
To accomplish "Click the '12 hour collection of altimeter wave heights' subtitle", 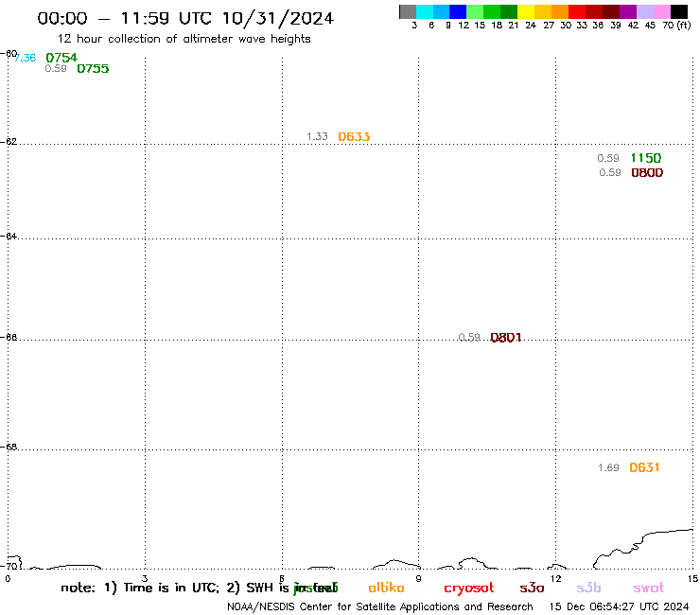I will pos(184,39).
